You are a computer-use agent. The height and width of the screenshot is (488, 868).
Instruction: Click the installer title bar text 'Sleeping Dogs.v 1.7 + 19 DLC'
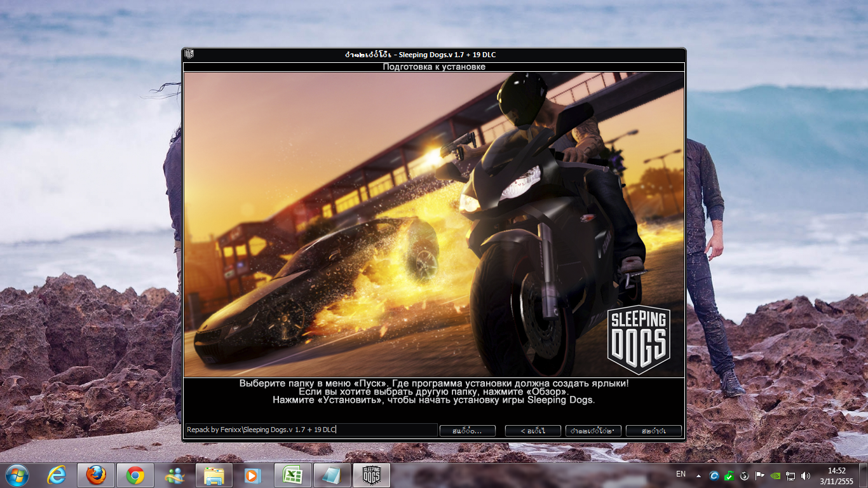[448, 55]
